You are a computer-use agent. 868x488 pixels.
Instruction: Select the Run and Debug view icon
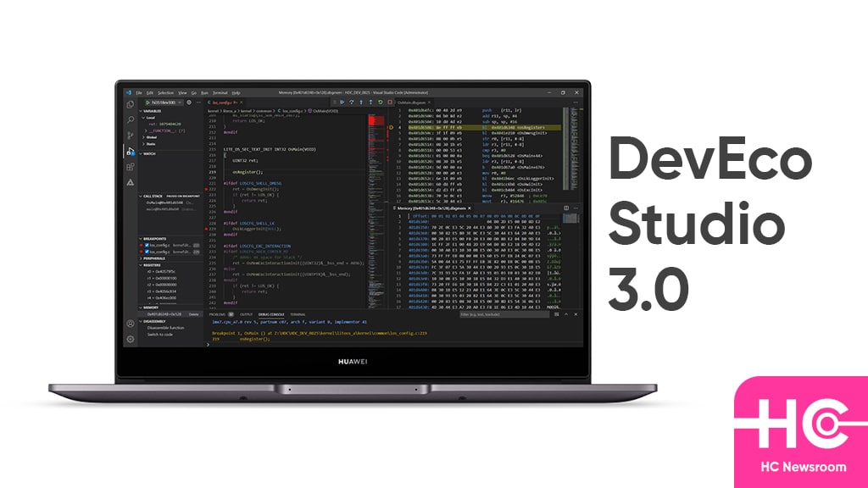130,151
